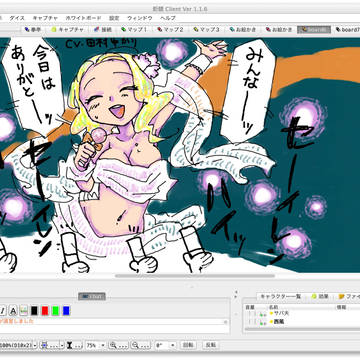
Task: Switch to the 接続 tab
Action: (x=103, y=29)
